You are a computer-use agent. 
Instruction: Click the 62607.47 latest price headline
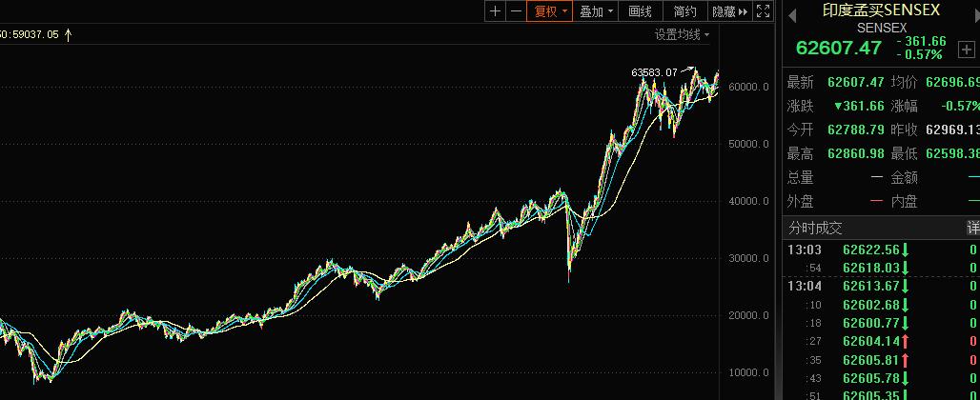pos(839,48)
